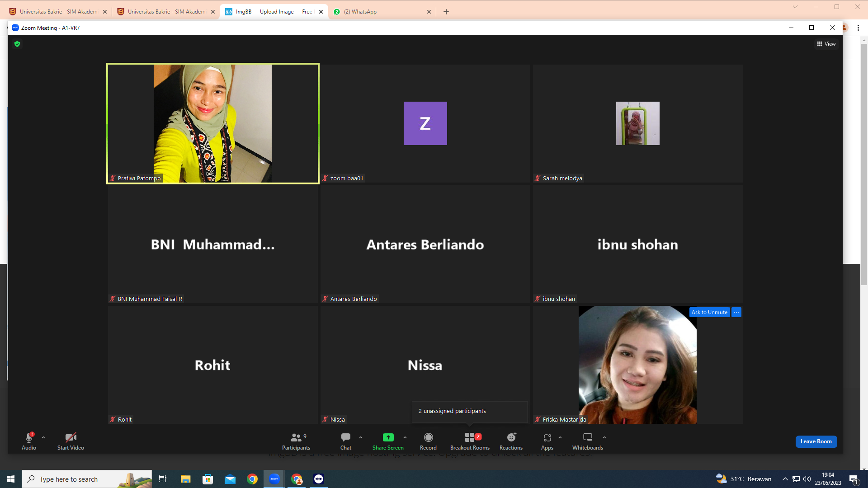Click the 2 unassigned participants tooltip
This screenshot has height=488, width=868.
coord(469,411)
